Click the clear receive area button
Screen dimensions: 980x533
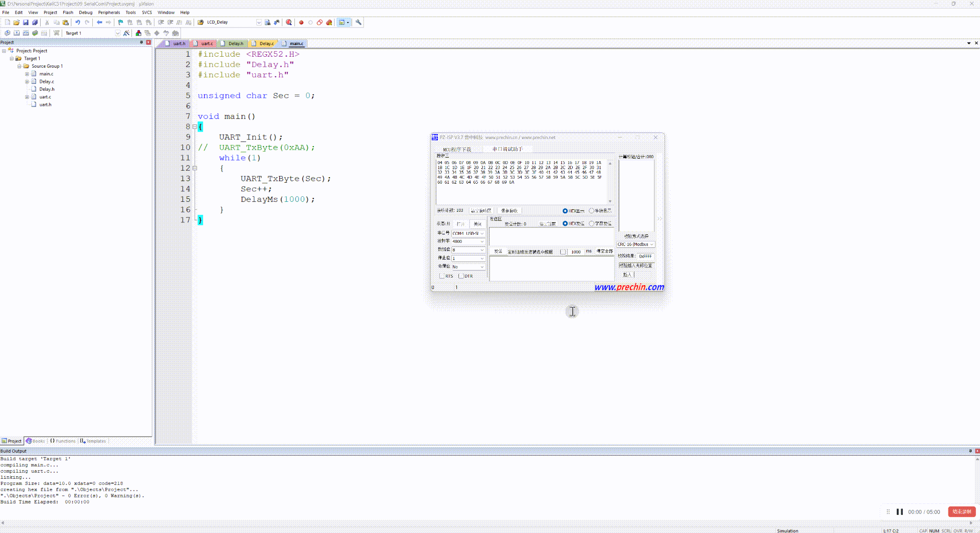tap(480, 211)
